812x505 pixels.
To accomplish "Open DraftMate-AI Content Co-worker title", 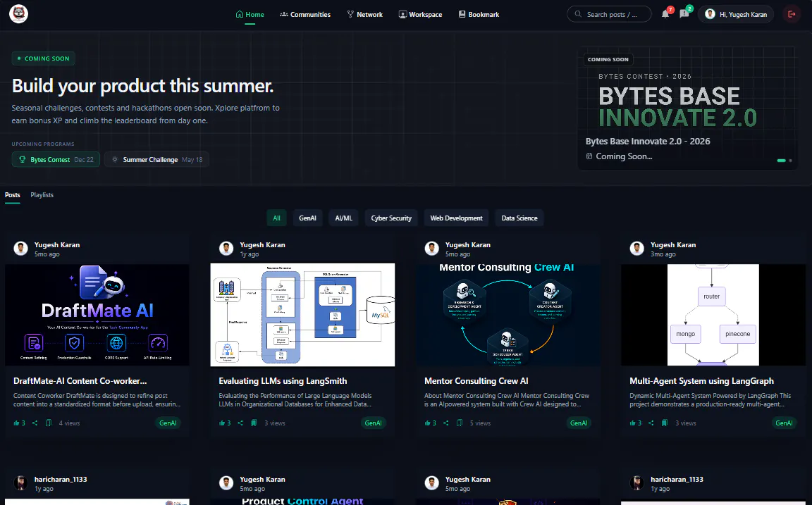I will click(80, 381).
